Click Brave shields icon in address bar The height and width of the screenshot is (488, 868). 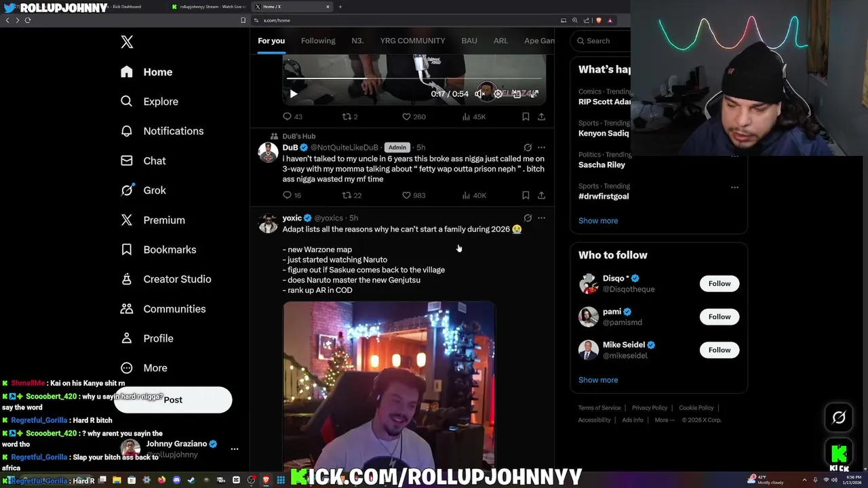(598, 20)
